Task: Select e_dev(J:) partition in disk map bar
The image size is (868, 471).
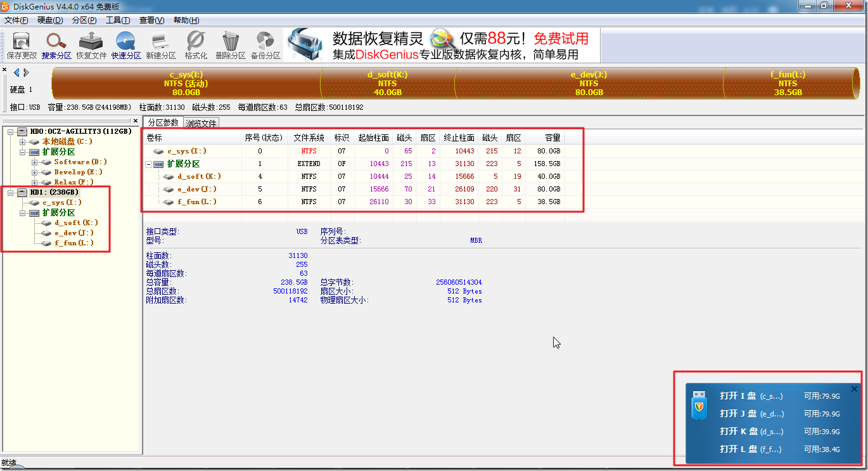Action: coord(589,83)
